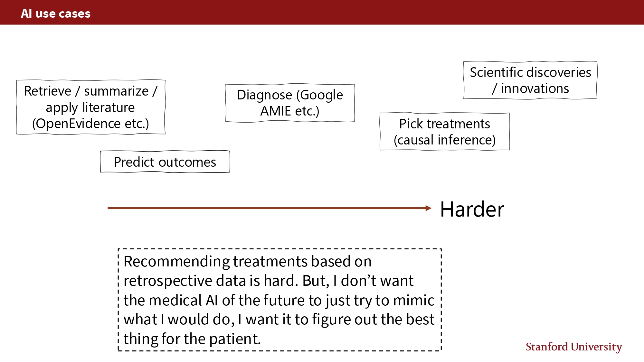
Task: Select the "Scientific discoveries / innovations" box
Action: pos(530,80)
